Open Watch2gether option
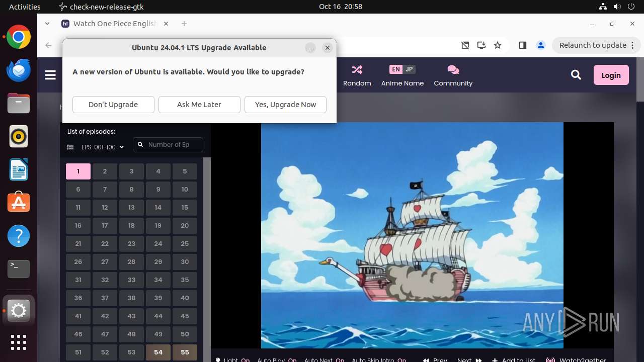The width and height of the screenshot is (644, 362). (577, 360)
